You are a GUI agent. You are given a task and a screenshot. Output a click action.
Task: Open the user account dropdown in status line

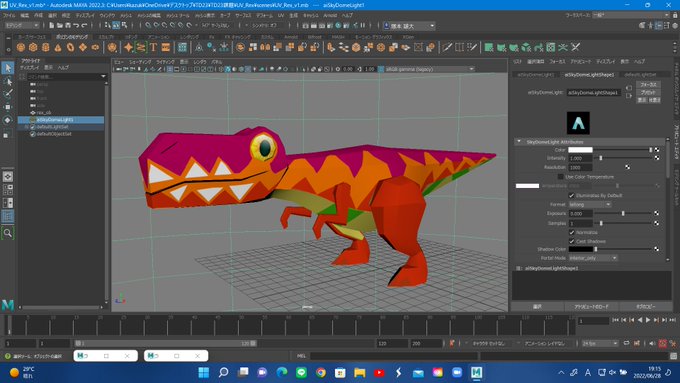(x=410, y=26)
